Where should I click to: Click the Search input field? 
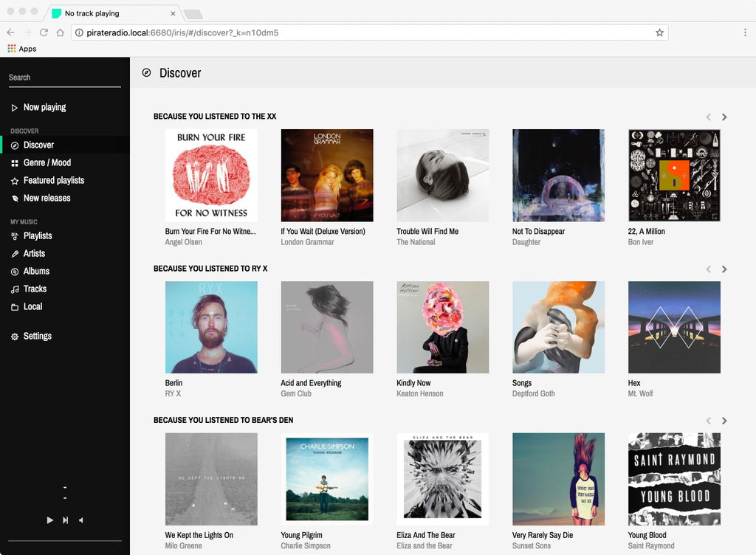65,77
